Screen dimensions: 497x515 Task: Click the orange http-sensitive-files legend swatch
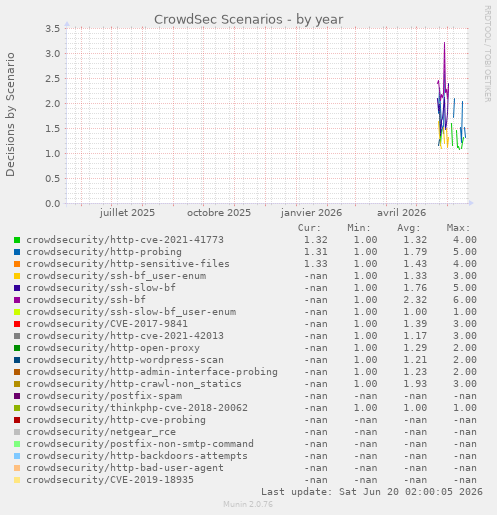(17, 264)
